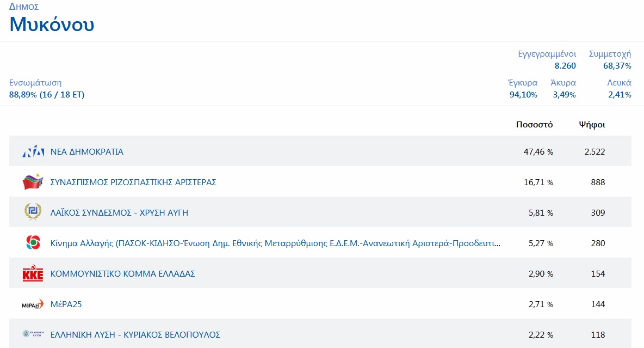Click the ΜέΡΑ25 party logo
Image resolution: width=644 pixels, height=348 pixels.
tap(33, 304)
